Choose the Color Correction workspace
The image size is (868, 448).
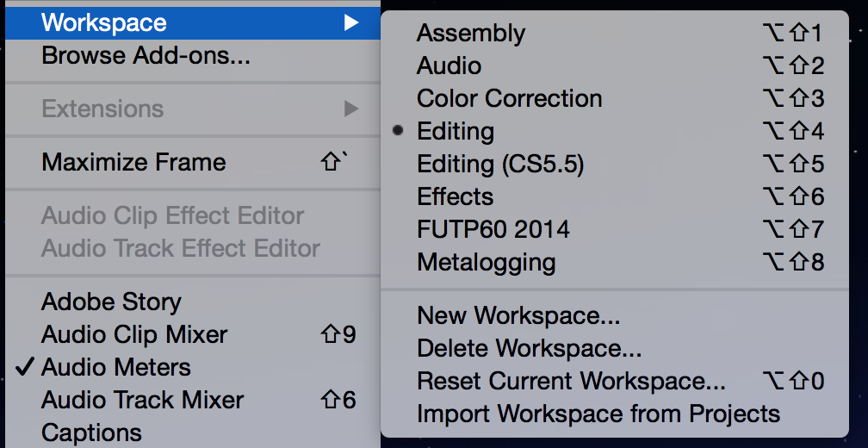pos(615,98)
